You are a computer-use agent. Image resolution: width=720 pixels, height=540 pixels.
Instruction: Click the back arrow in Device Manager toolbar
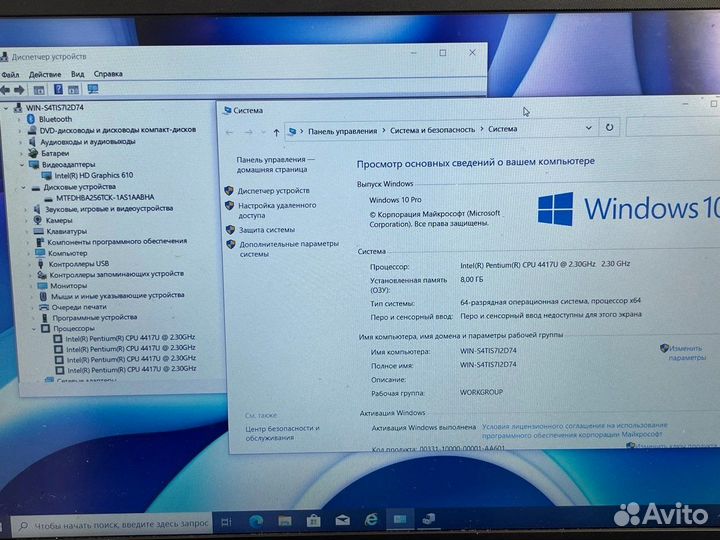[5, 90]
